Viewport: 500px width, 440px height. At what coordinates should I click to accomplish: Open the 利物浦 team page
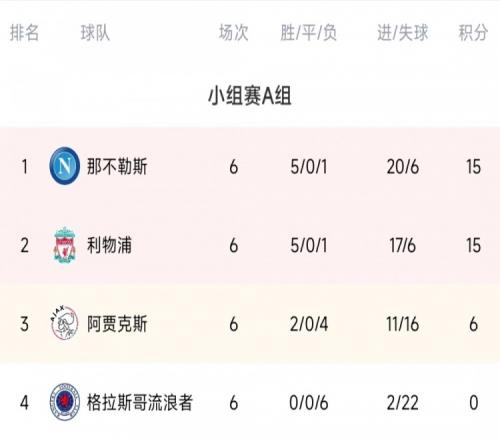(109, 245)
